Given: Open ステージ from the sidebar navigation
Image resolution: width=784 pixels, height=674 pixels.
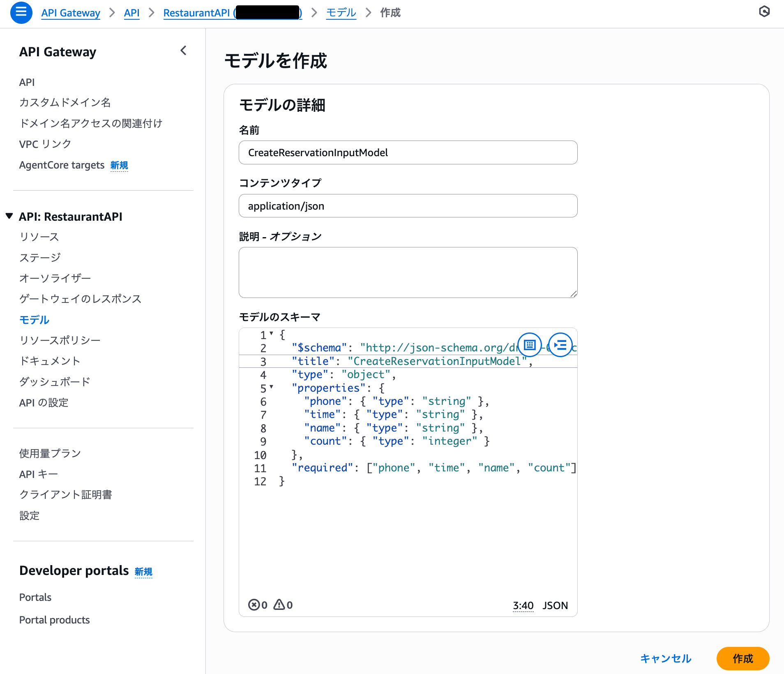Looking at the screenshot, I should tap(40, 257).
